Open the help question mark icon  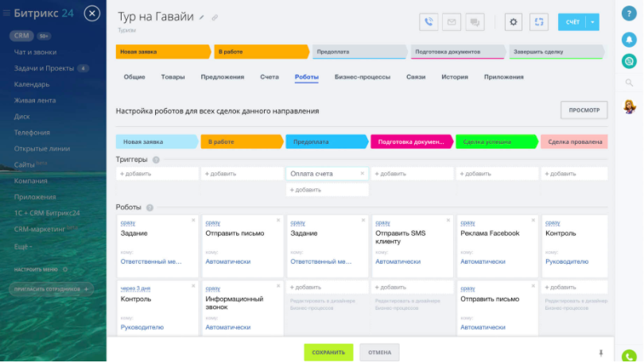tap(629, 14)
